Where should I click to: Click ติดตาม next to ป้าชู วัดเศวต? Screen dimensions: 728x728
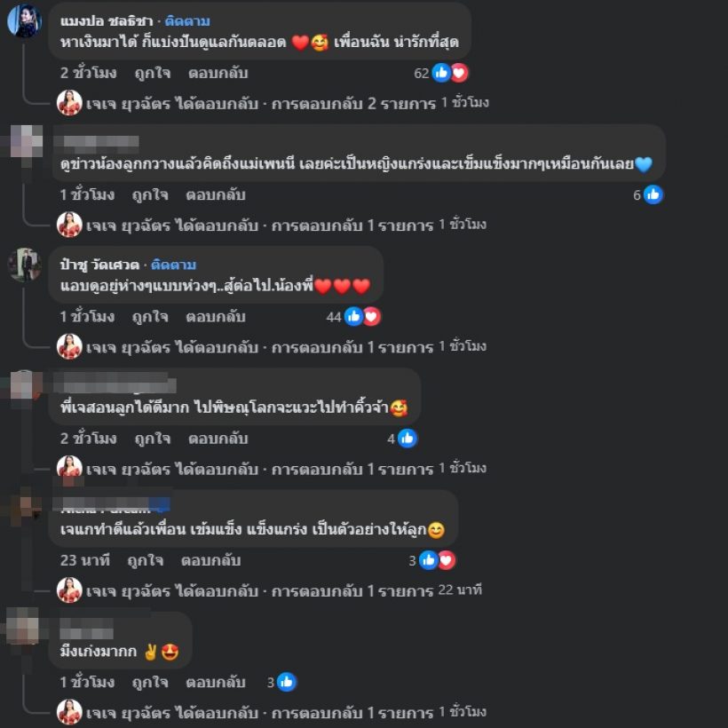174,265
